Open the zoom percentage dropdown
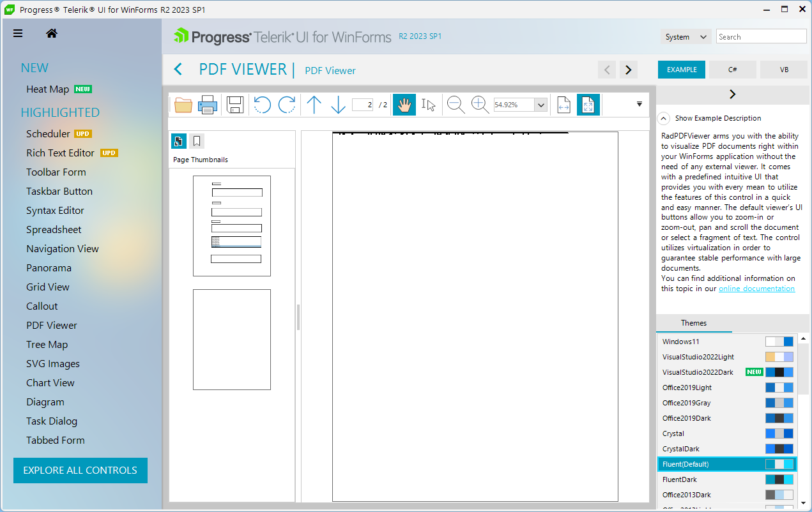The image size is (812, 512). point(541,105)
